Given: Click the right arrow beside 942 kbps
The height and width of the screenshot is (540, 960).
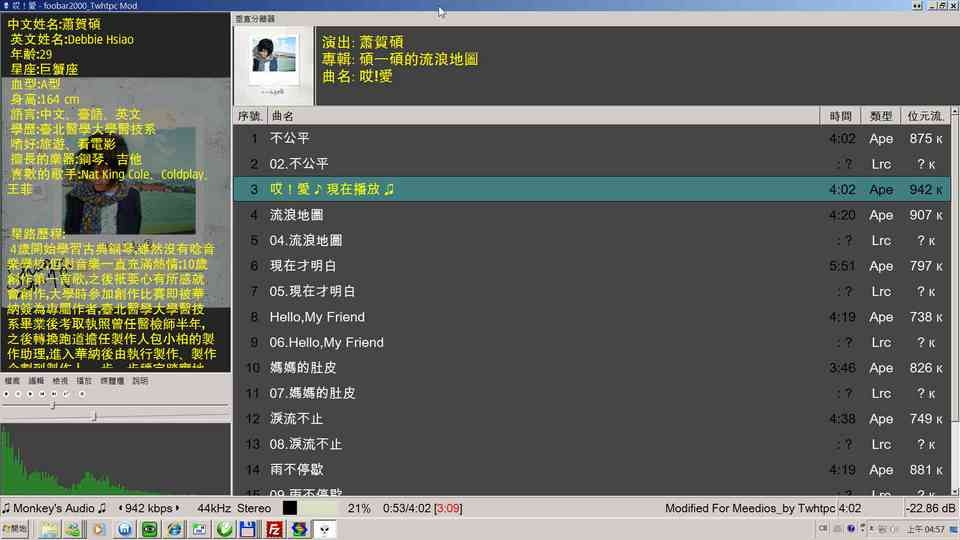Looking at the screenshot, I should [x=177, y=508].
